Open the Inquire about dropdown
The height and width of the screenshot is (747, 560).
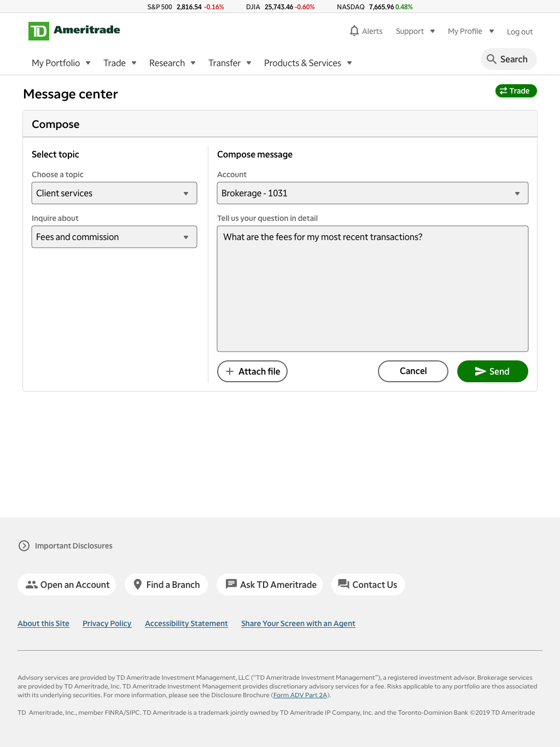pos(114,237)
